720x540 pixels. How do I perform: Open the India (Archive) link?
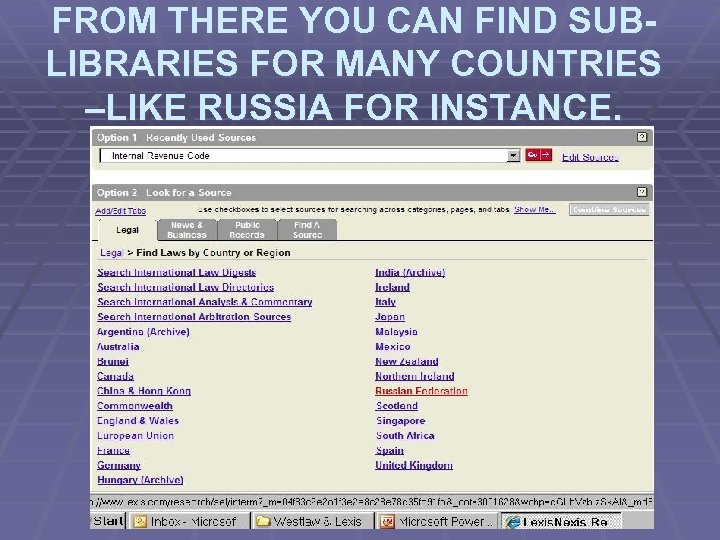pos(410,272)
